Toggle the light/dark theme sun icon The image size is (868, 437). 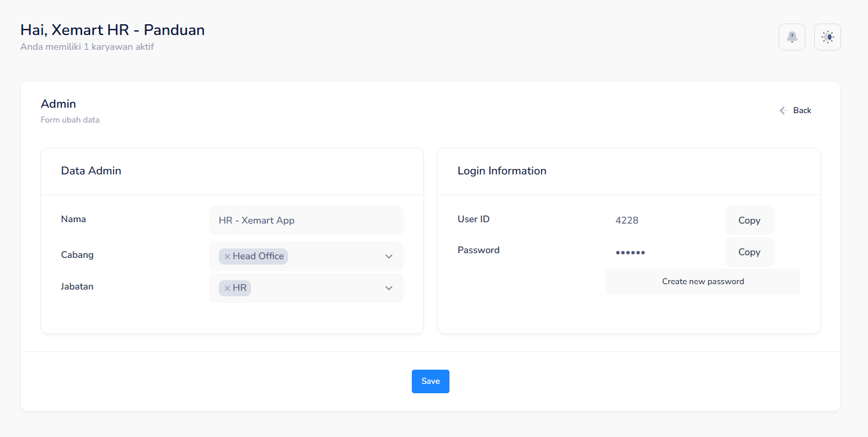[x=827, y=37]
